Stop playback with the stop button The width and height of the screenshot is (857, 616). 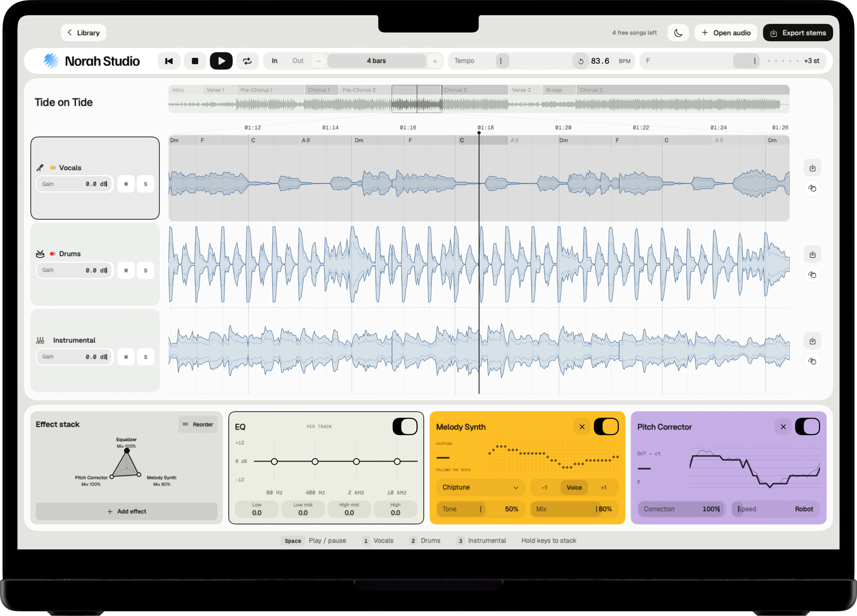[195, 61]
